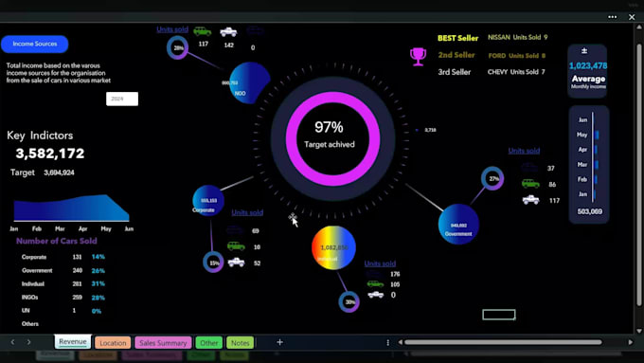The height and width of the screenshot is (363, 644).
Task: Click the 30% ring indicator
Action: (349, 301)
